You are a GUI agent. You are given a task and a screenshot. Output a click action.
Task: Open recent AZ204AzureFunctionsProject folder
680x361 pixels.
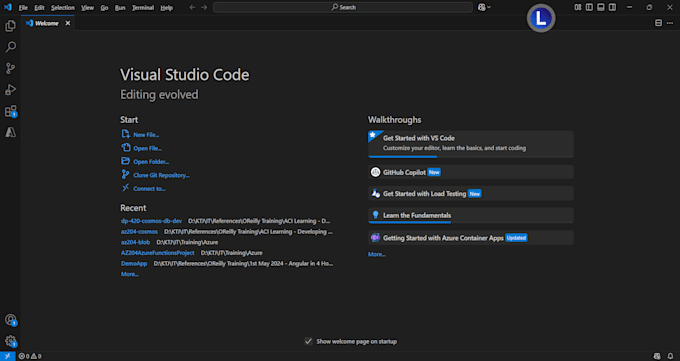pos(157,253)
